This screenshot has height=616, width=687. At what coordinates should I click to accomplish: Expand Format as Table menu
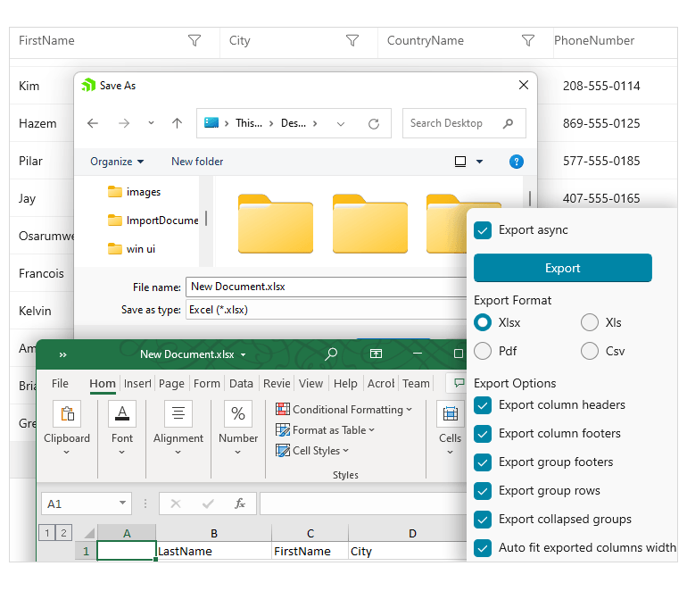pos(372,430)
